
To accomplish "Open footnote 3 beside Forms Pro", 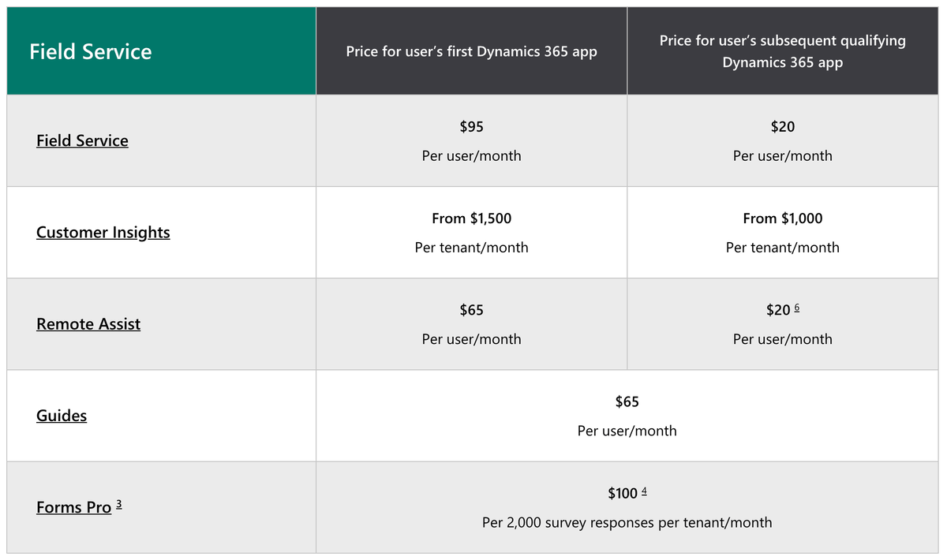I will [118, 503].
